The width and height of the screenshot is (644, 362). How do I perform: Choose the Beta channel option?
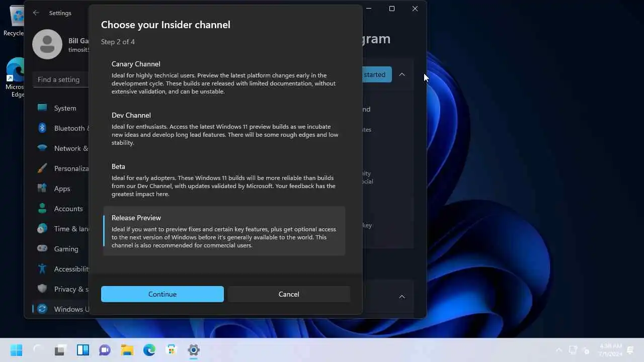224,180
